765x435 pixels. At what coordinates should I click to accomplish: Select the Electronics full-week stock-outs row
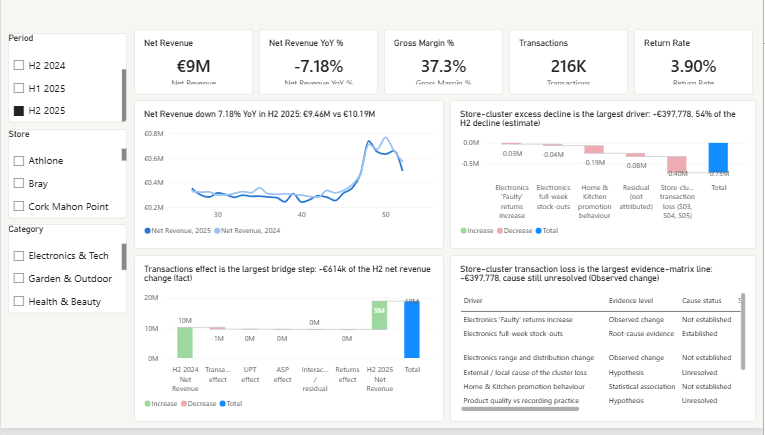click(601, 334)
